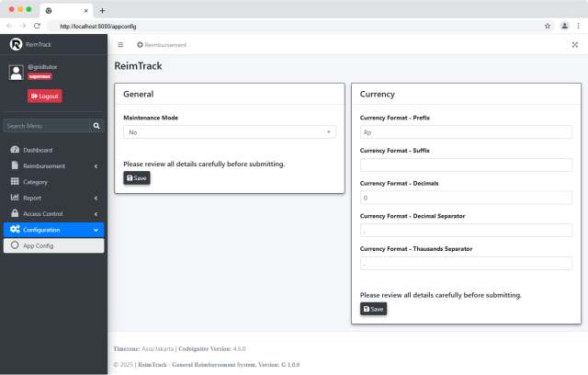Screen dimensions: 588x375
Task: Save the General settings panel
Action: tap(136, 178)
